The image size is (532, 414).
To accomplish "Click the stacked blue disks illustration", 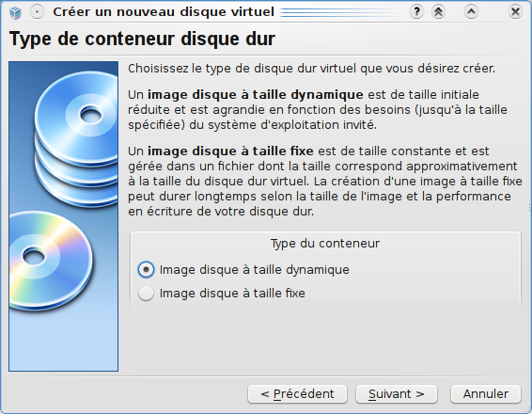I will pos(76,139).
